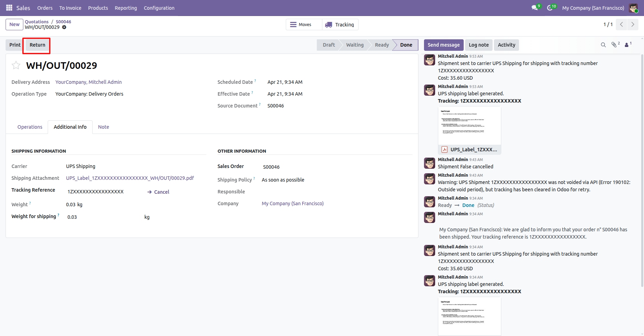Viewport: 644px width, 336px height.
Task: Go to next record arrow
Action: (x=633, y=24)
